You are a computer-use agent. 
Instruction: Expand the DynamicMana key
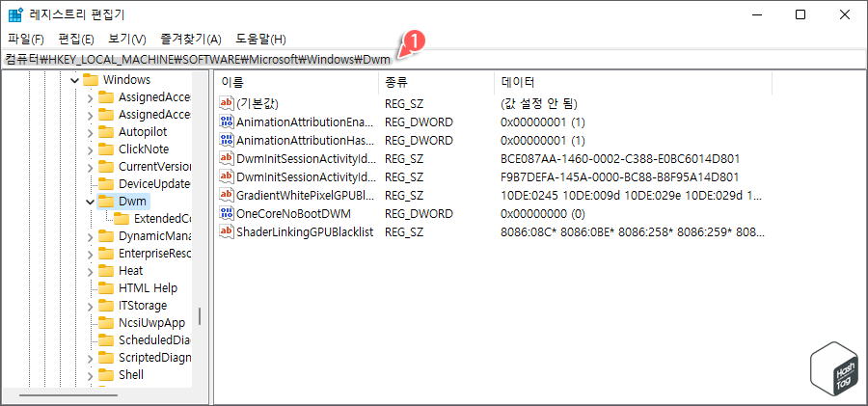pyautogui.click(x=91, y=236)
